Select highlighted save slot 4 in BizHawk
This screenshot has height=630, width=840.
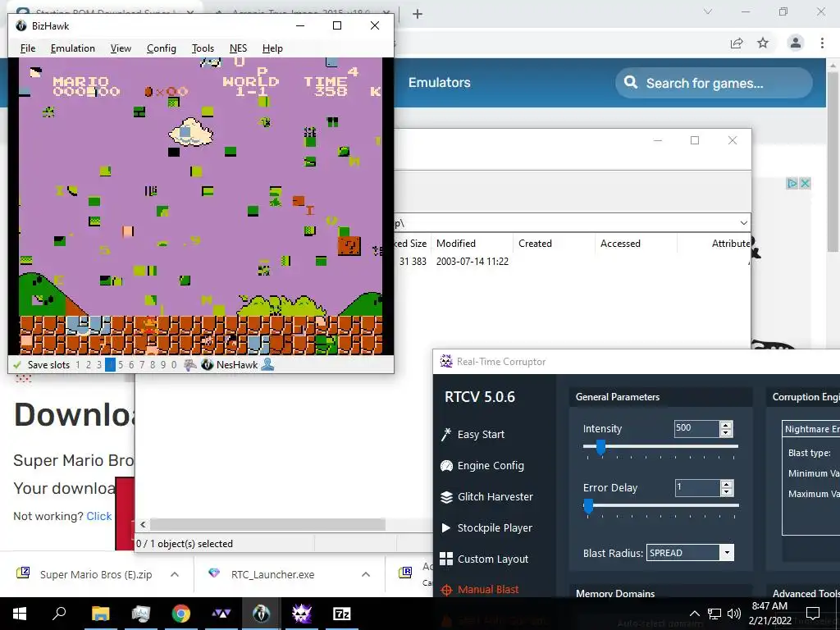[110, 365]
